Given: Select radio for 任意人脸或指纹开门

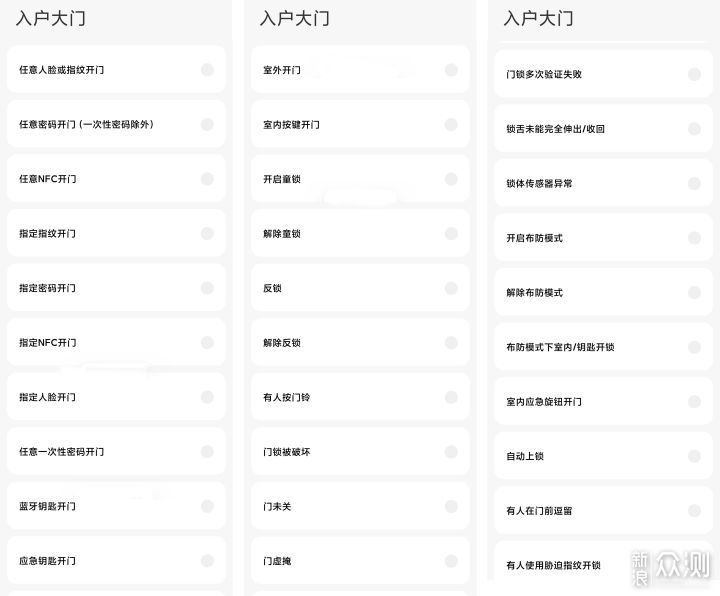Looking at the screenshot, I should (207, 70).
